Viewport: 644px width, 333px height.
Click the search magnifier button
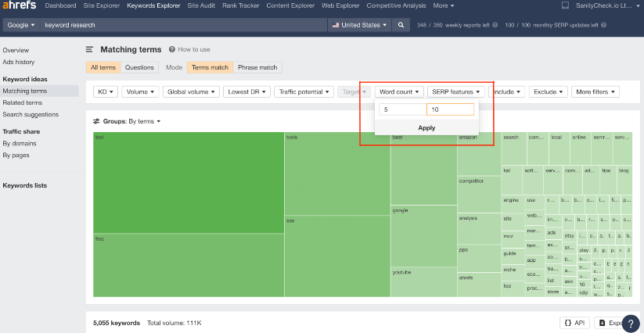pos(401,25)
